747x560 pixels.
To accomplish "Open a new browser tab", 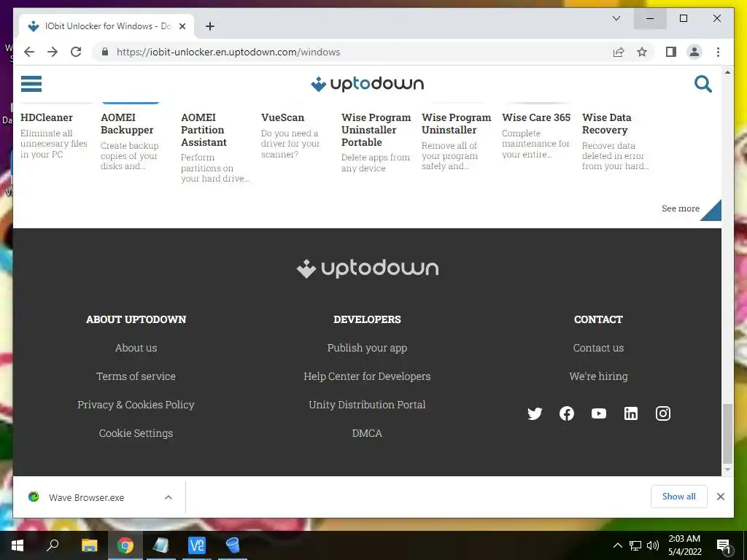I will (x=209, y=26).
